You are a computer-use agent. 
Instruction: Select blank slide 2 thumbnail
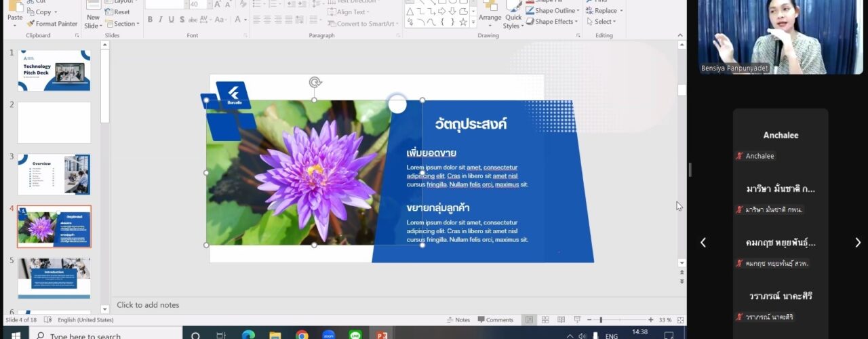point(54,123)
